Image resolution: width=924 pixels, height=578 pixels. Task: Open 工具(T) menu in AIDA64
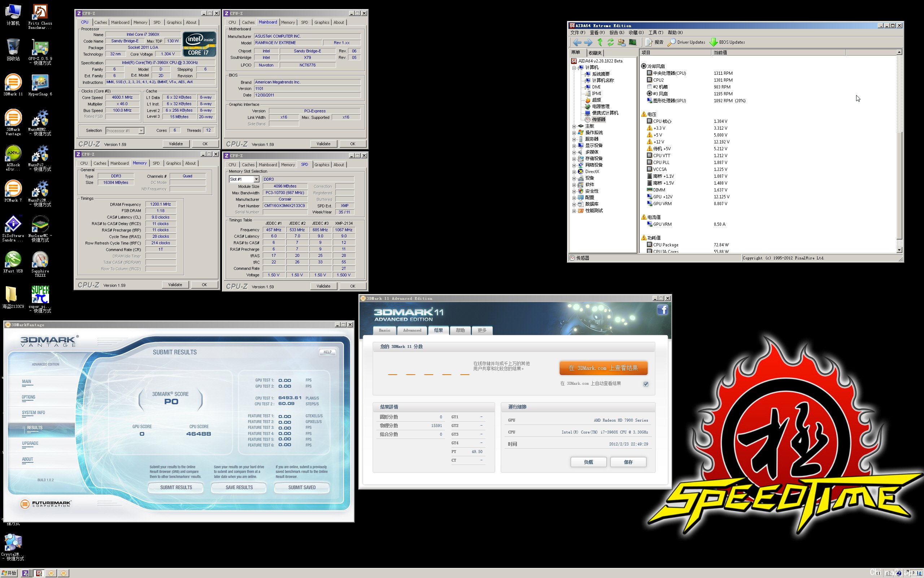pos(655,33)
